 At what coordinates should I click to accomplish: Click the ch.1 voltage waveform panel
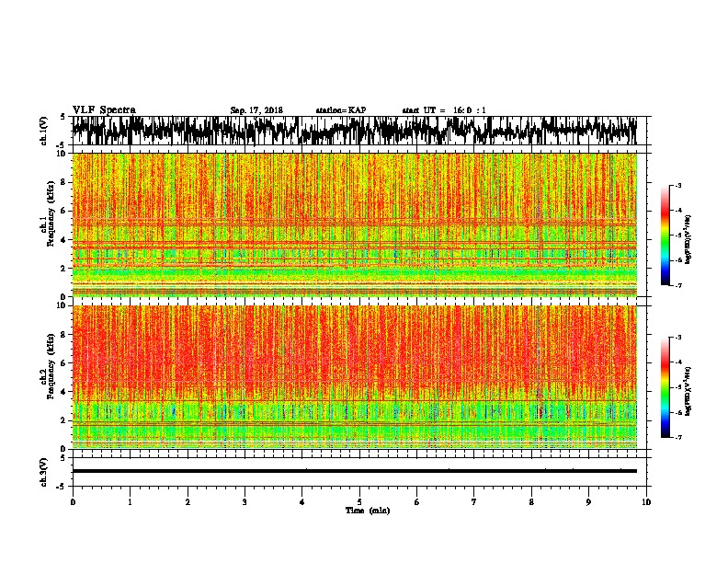(361, 131)
